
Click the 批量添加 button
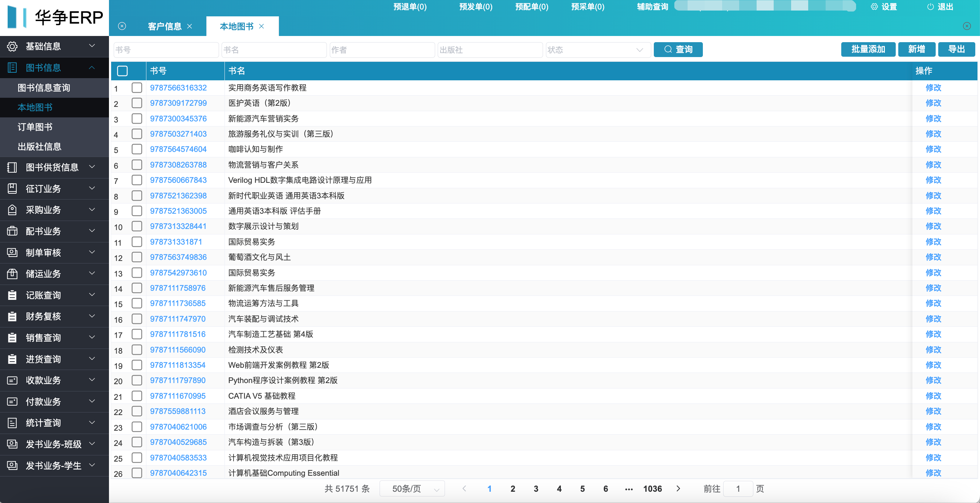(868, 49)
